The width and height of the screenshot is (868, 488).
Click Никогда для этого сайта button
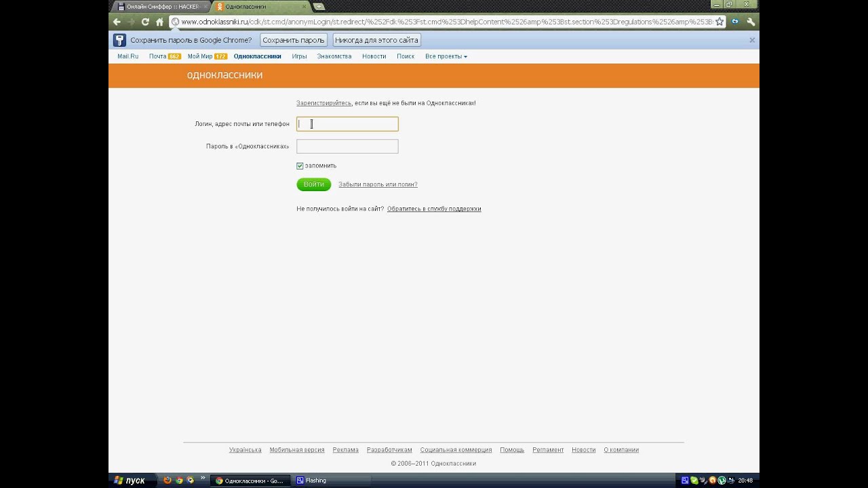click(376, 40)
